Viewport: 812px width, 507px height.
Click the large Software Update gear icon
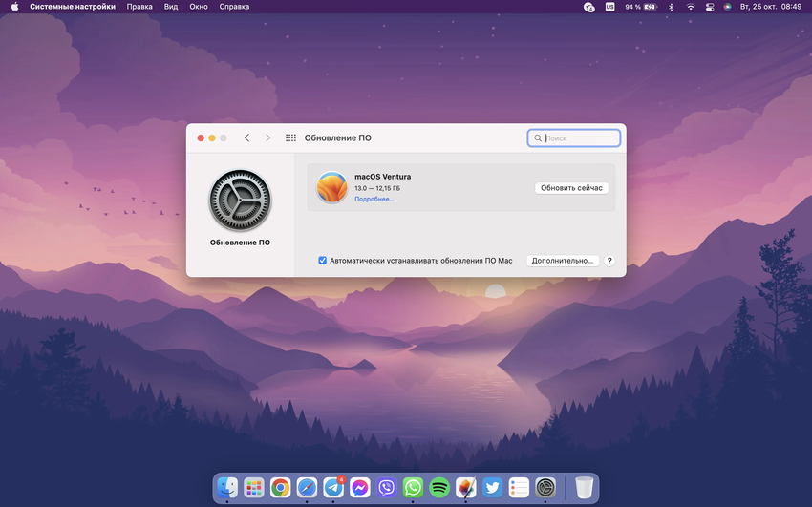[x=240, y=201]
